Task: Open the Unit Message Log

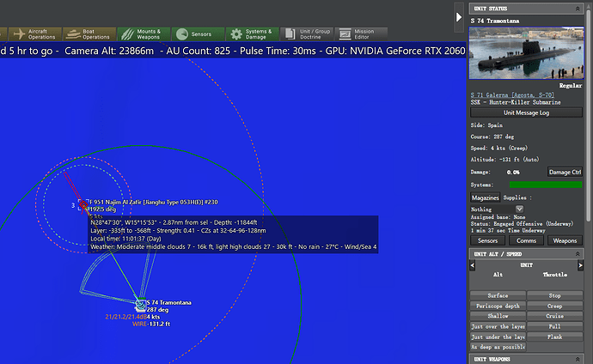Action: [526, 112]
